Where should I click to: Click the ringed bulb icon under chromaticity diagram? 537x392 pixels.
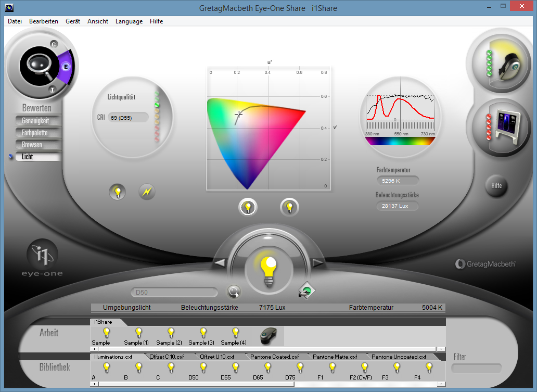click(248, 207)
